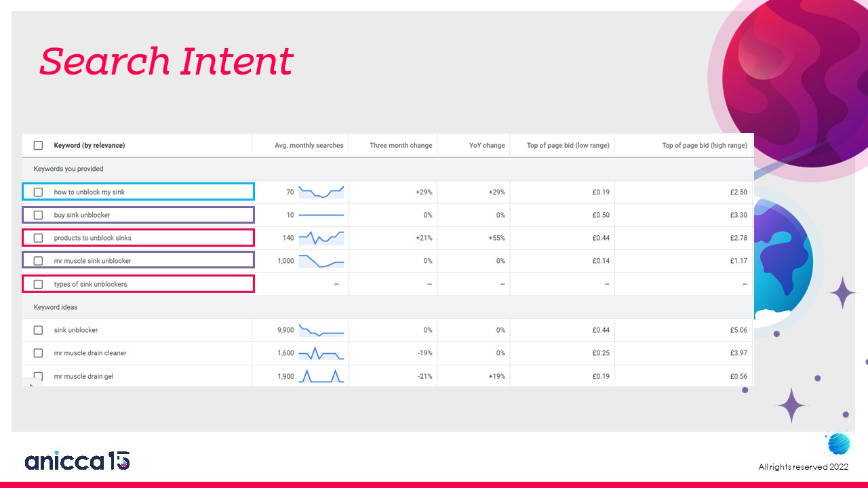The width and height of the screenshot is (868, 488).
Task: Click the trend sparkline for 'sink unblocker'
Action: (321, 330)
